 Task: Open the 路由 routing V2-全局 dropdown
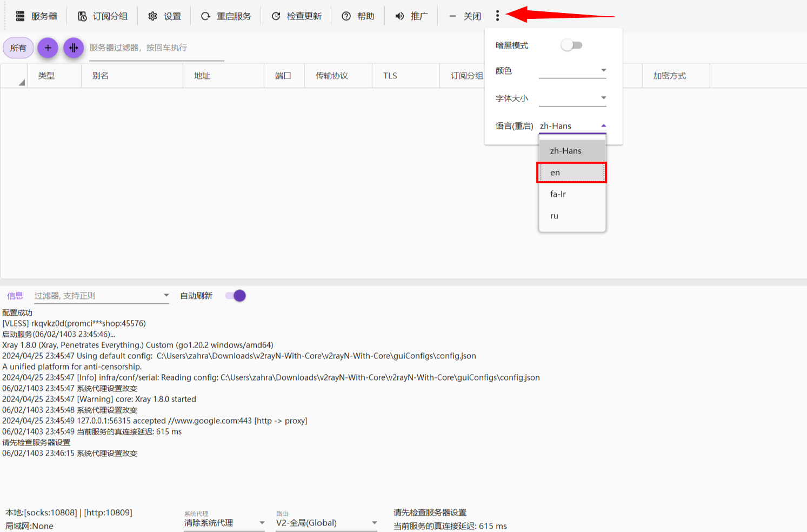[326, 523]
